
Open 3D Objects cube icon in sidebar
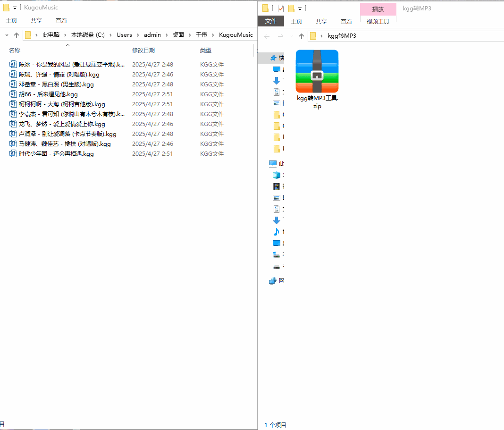tap(277, 175)
